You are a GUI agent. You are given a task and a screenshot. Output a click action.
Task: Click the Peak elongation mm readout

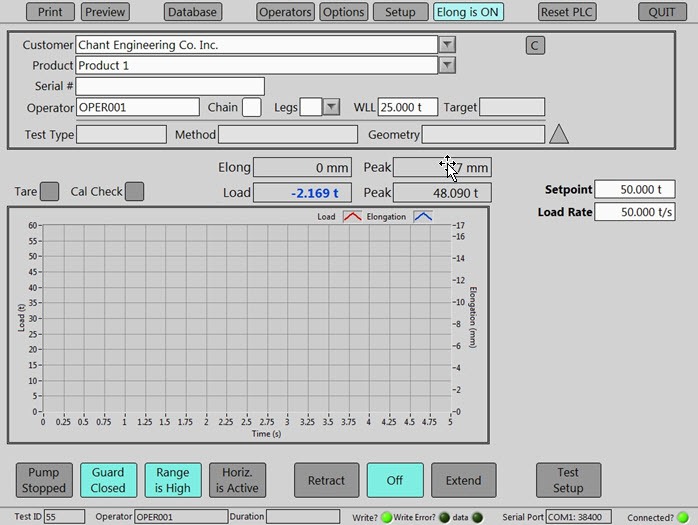pyautogui.click(x=442, y=167)
